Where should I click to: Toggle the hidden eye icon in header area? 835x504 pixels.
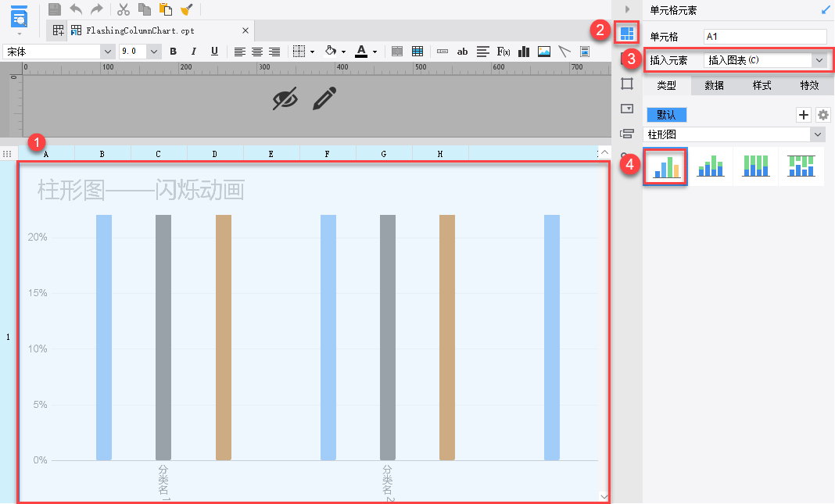click(285, 99)
